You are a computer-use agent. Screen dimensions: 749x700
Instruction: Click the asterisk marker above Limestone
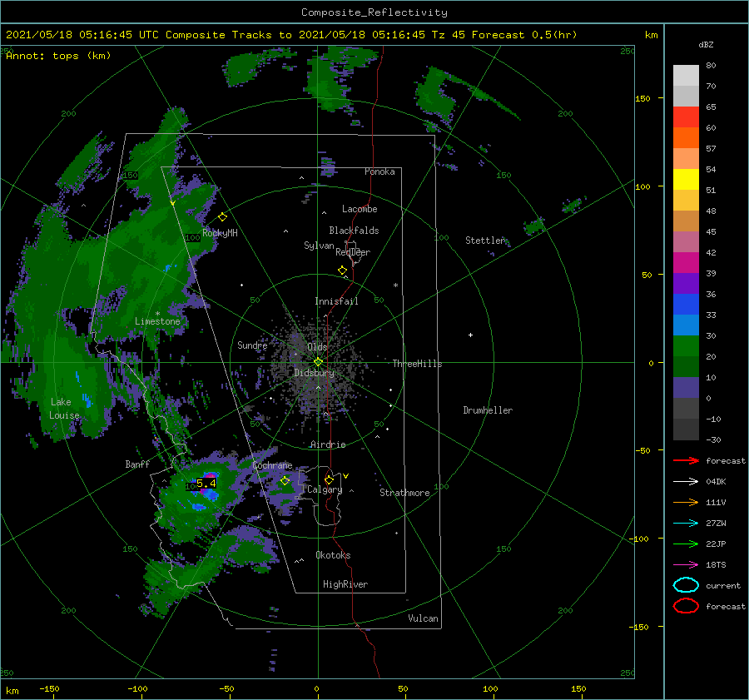coord(157,314)
